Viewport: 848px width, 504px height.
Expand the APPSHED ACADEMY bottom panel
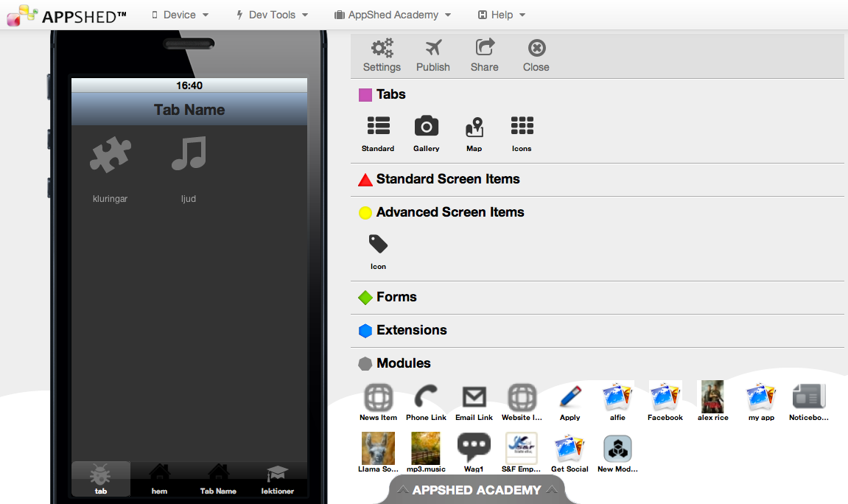click(x=477, y=490)
